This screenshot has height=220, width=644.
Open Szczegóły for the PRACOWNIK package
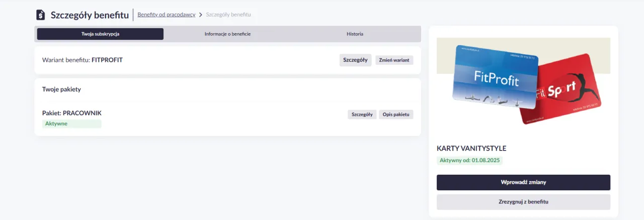362,114
